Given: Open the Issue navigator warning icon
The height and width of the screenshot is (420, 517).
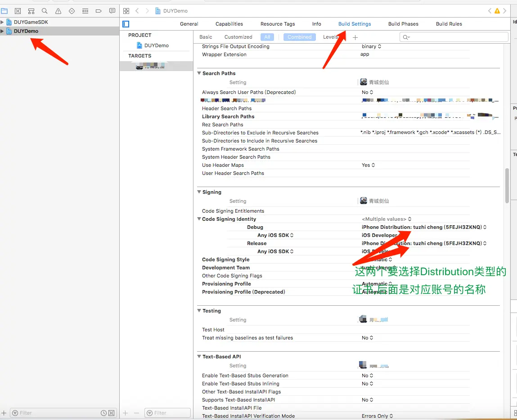Looking at the screenshot, I should coord(58,11).
